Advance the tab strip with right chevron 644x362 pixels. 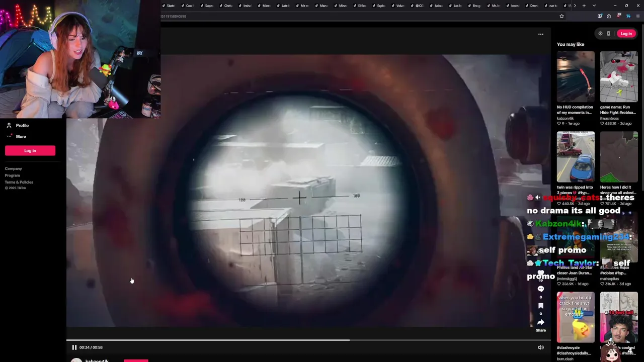[x=575, y=6]
